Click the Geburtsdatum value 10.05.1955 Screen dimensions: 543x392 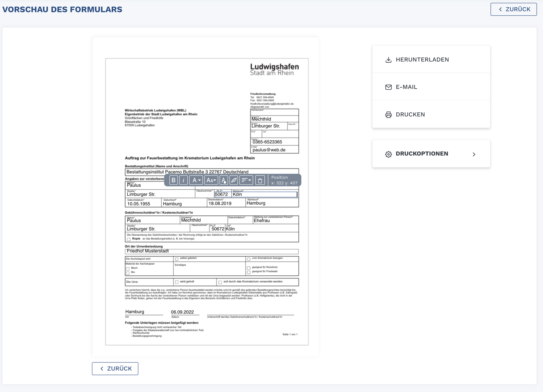tap(139, 204)
